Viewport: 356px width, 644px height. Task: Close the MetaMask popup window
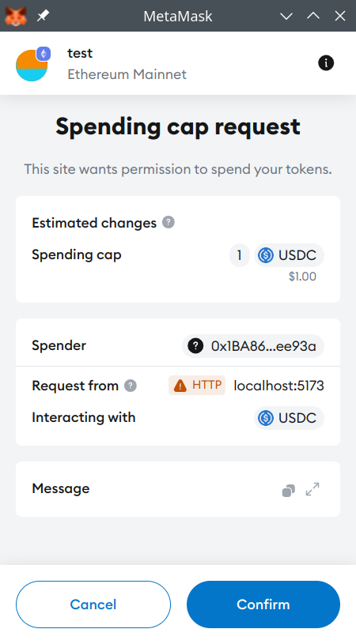click(340, 16)
